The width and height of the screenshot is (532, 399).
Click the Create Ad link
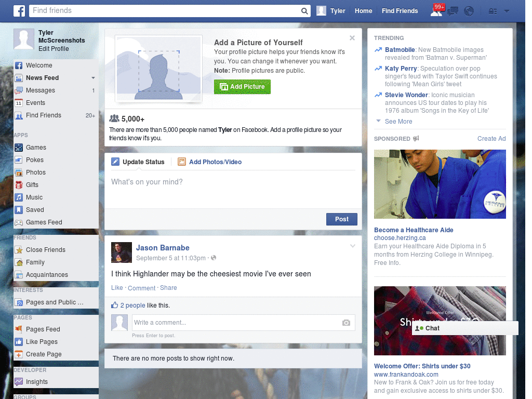coord(491,138)
